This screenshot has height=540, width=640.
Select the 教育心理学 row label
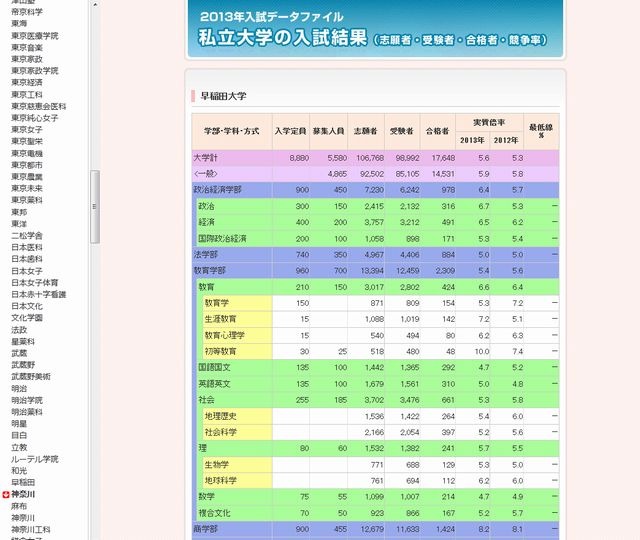point(224,336)
